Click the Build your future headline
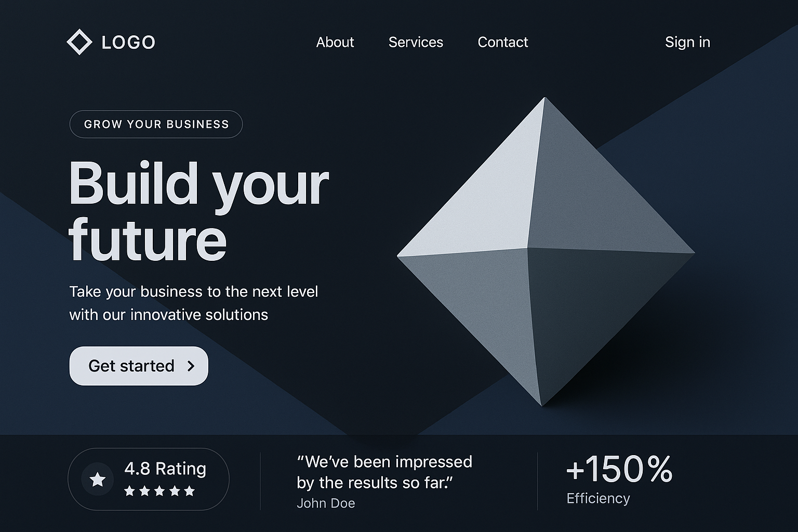This screenshot has height=532, width=798. [x=198, y=211]
